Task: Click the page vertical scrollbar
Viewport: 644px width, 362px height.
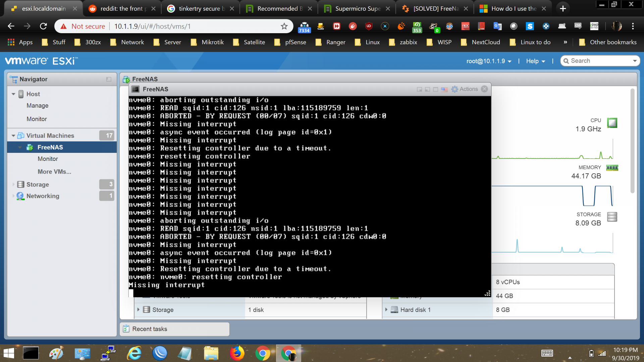Action: 632,141
